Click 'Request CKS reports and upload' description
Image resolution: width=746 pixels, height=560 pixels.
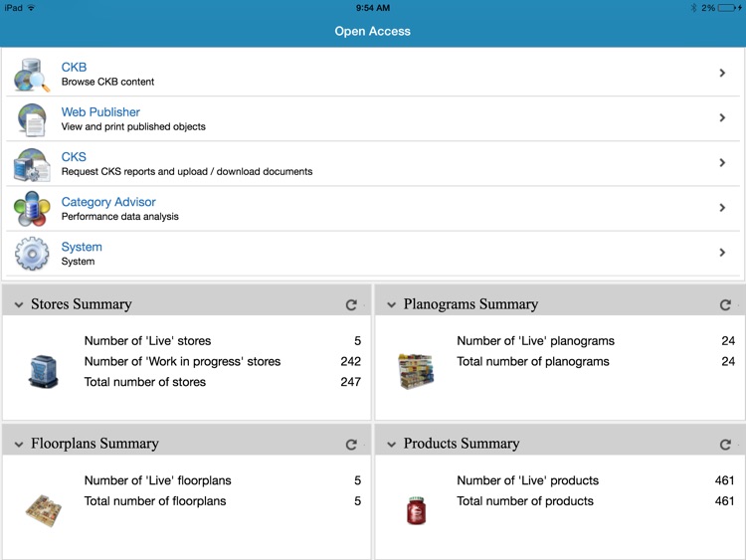coord(187,171)
